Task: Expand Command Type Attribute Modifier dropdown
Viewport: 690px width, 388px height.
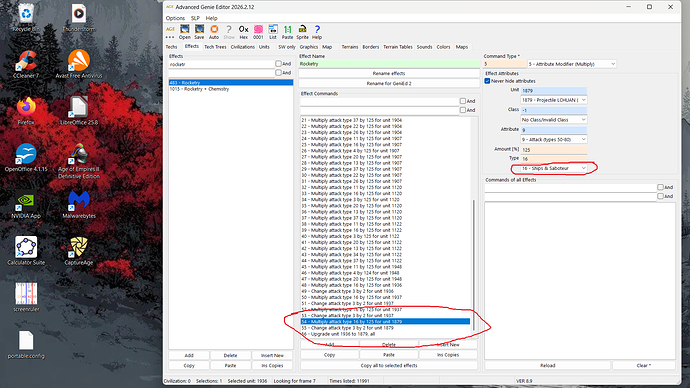Action: (x=572, y=64)
